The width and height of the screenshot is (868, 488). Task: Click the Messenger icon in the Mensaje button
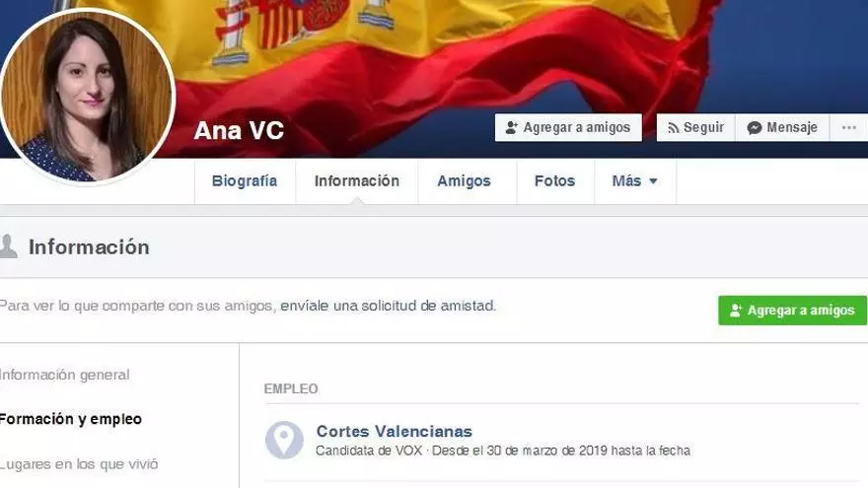pyautogui.click(x=754, y=128)
